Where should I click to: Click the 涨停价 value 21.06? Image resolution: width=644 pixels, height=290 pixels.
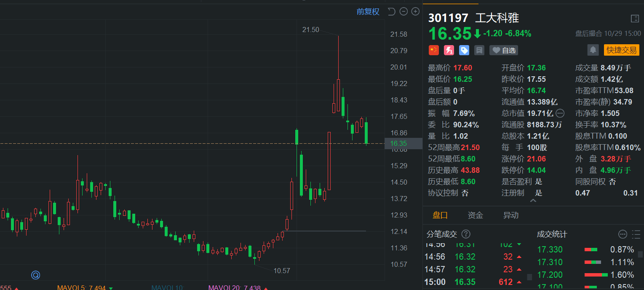tap(536, 159)
